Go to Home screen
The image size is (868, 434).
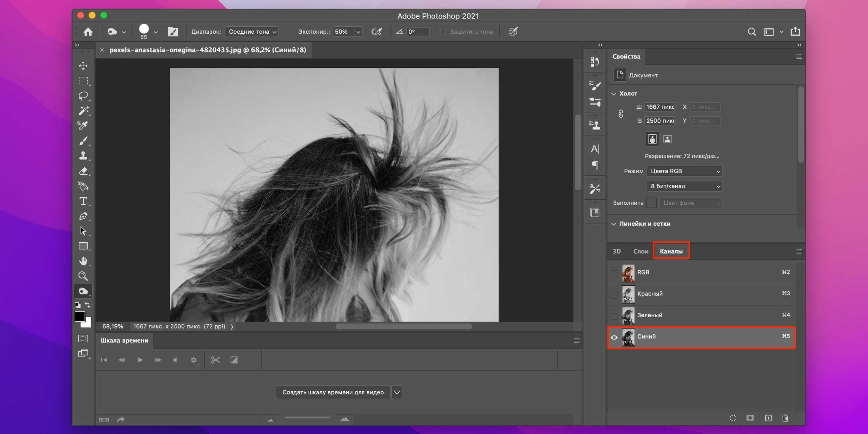[88, 32]
